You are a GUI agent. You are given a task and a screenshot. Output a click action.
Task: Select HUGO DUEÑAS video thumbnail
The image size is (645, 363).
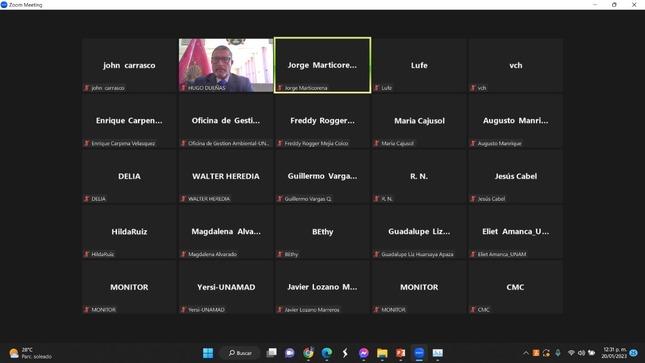[x=226, y=65]
